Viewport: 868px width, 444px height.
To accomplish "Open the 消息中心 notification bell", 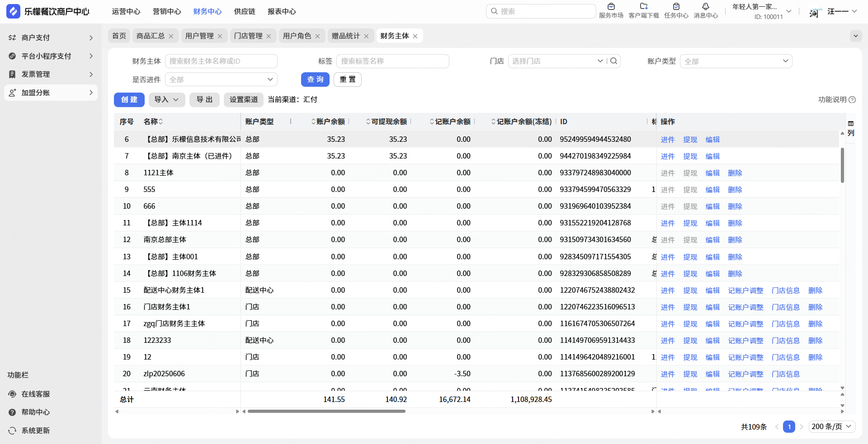I will pyautogui.click(x=705, y=7).
